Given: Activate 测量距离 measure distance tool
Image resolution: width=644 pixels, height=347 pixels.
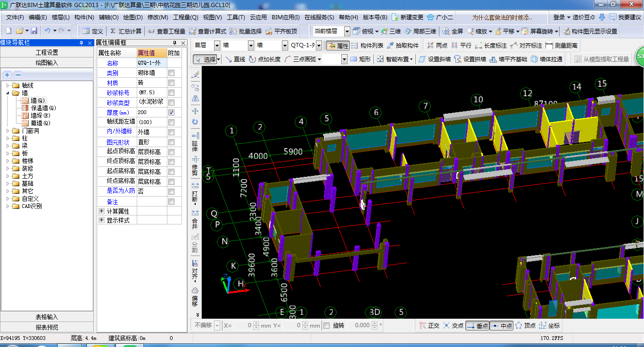Looking at the screenshot, I should (x=561, y=46).
